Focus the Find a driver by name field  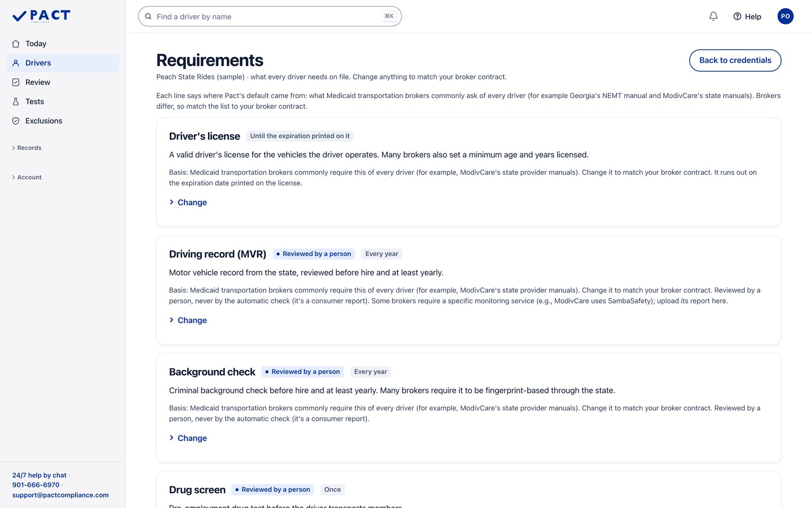pos(269,16)
